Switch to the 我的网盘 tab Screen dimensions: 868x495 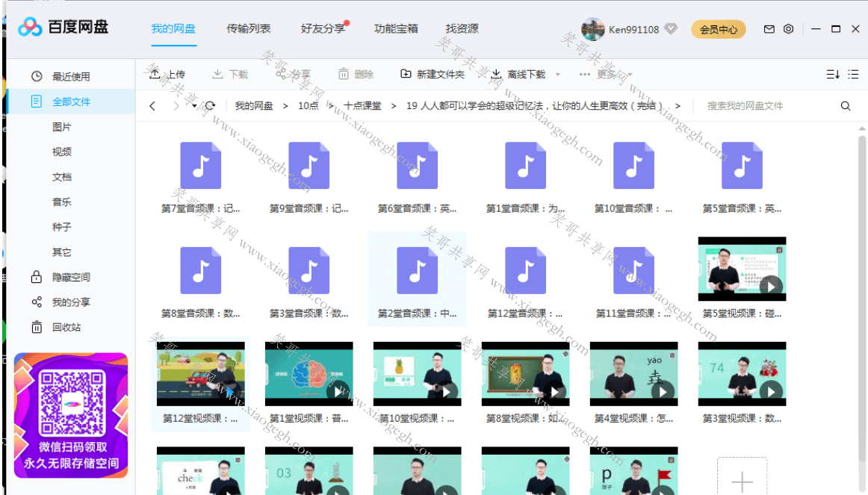coord(173,29)
